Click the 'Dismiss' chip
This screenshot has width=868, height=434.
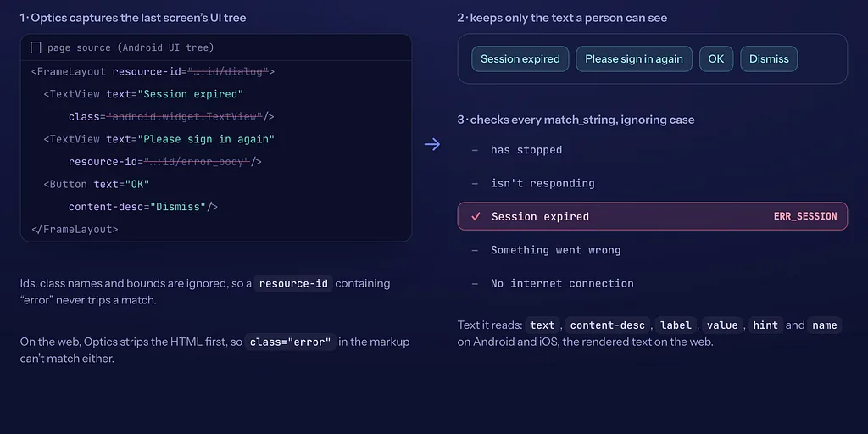pos(768,58)
